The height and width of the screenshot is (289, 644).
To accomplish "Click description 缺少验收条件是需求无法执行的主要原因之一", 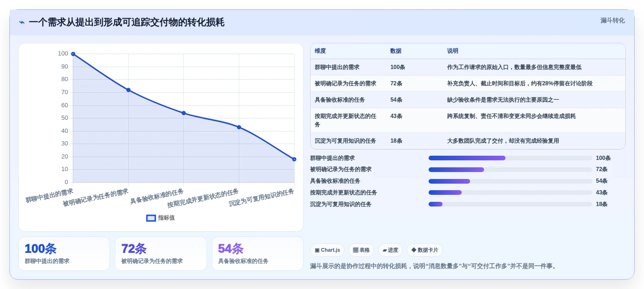I will click(x=503, y=100).
